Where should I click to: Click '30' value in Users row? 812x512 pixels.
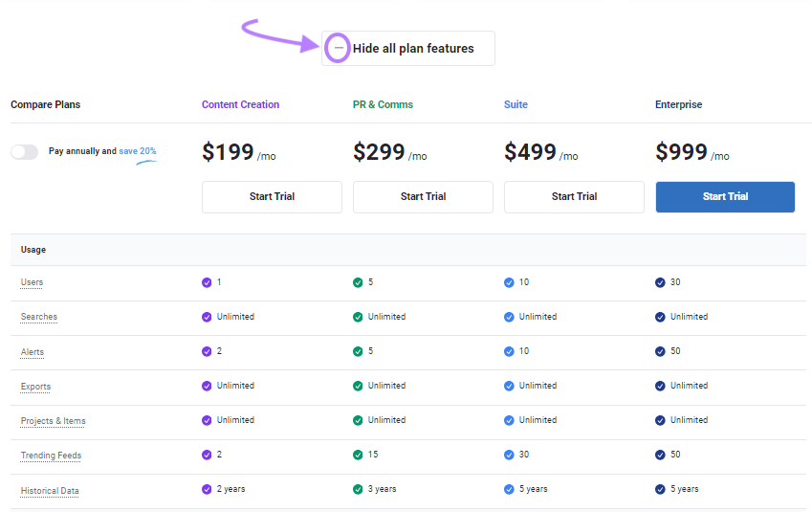pyautogui.click(x=675, y=282)
